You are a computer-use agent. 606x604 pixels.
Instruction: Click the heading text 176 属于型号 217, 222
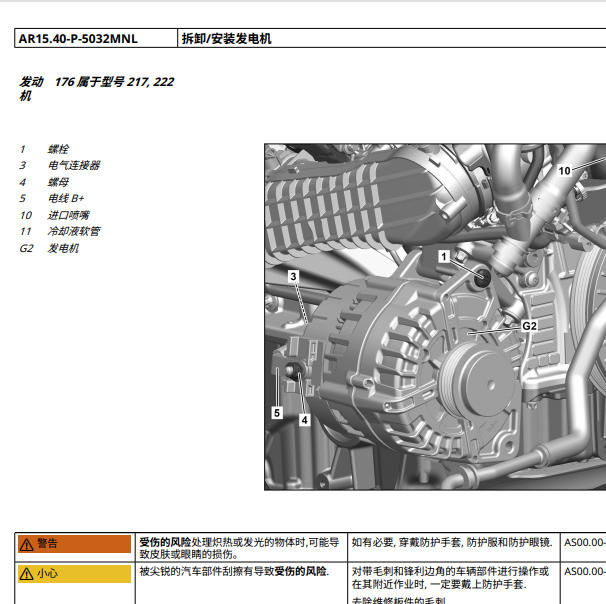[x=114, y=82]
